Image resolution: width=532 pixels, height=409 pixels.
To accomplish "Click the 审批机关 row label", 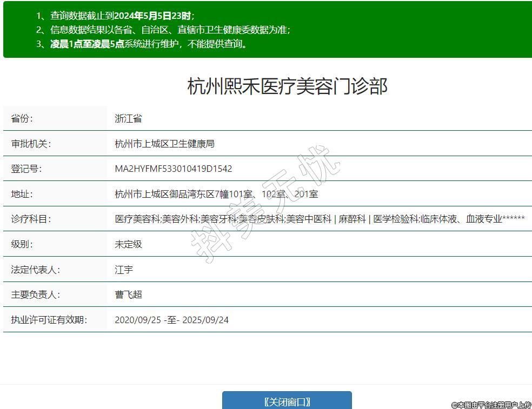I will tap(30, 144).
